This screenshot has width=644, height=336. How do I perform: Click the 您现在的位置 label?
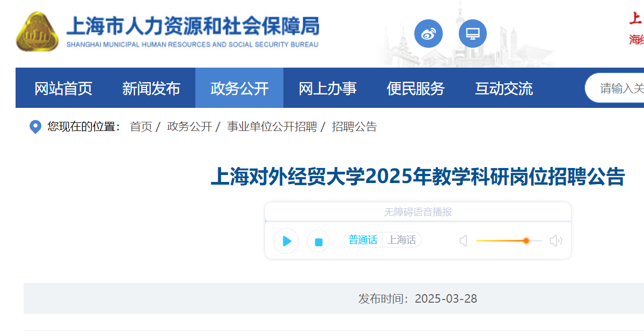pyautogui.click(x=84, y=127)
